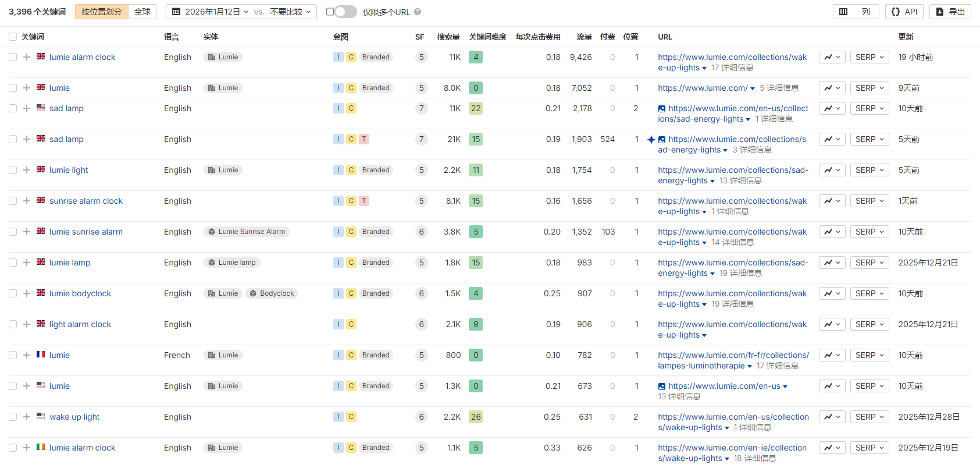980x468 pixels.
Task: Open the "lumie bodyclock" keyword link
Action: pyautogui.click(x=80, y=293)
